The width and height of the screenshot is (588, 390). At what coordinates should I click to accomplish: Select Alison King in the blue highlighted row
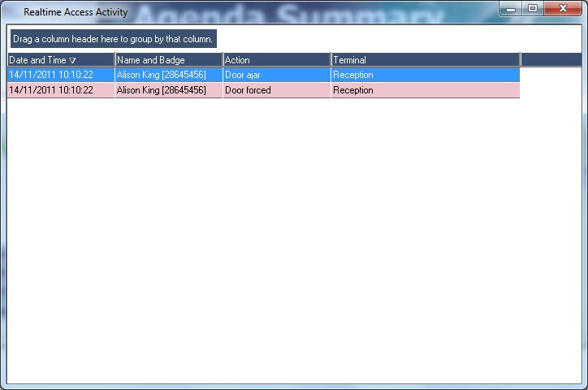click(161, 75)
